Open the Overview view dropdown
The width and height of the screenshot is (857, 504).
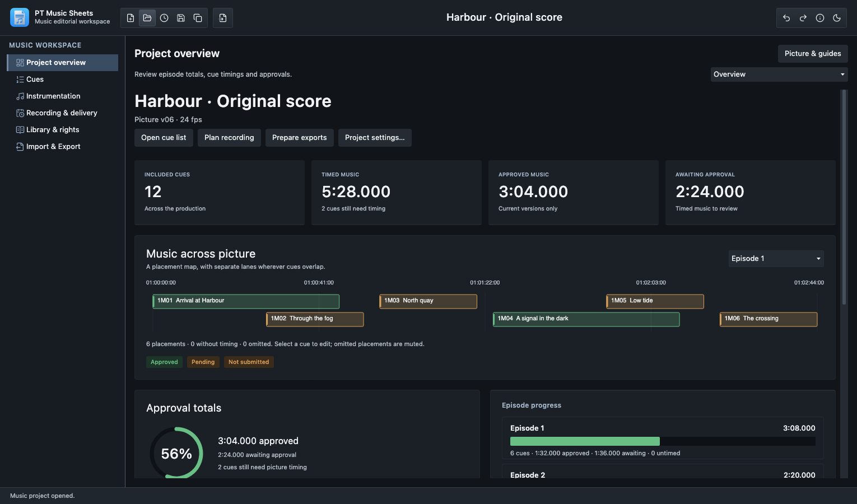click(x=779, y=74)
